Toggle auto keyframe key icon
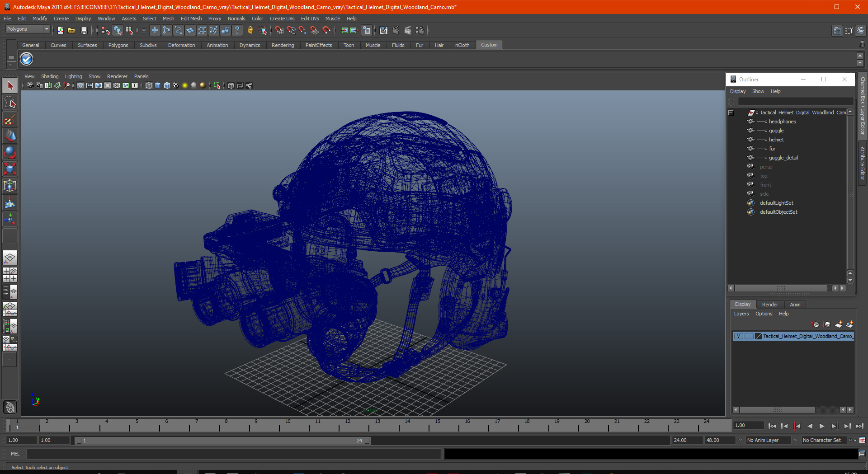This screenshot has height=474, width=868. [853, 440]
